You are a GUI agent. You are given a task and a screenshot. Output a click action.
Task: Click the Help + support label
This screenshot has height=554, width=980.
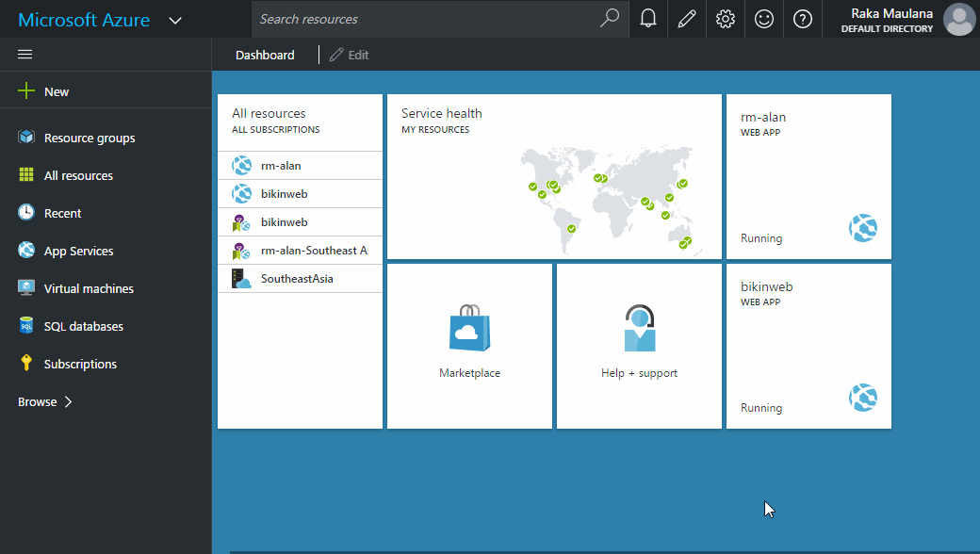pos(640,373)
